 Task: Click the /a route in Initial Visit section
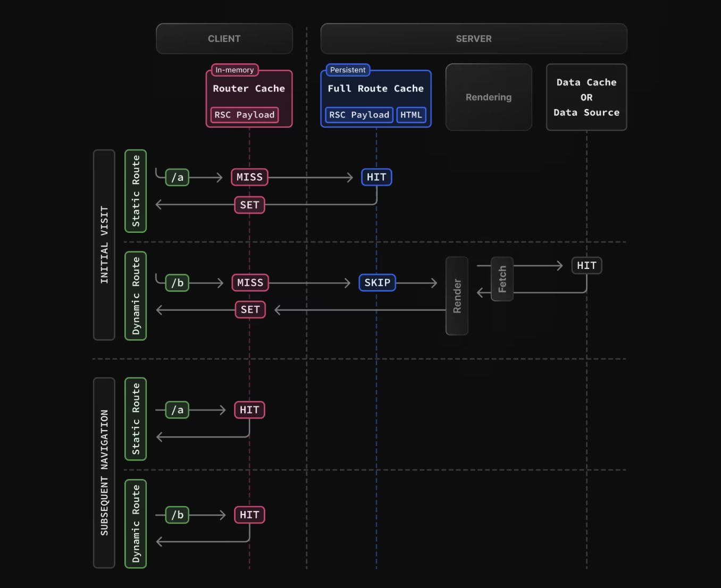click(177, 178)
